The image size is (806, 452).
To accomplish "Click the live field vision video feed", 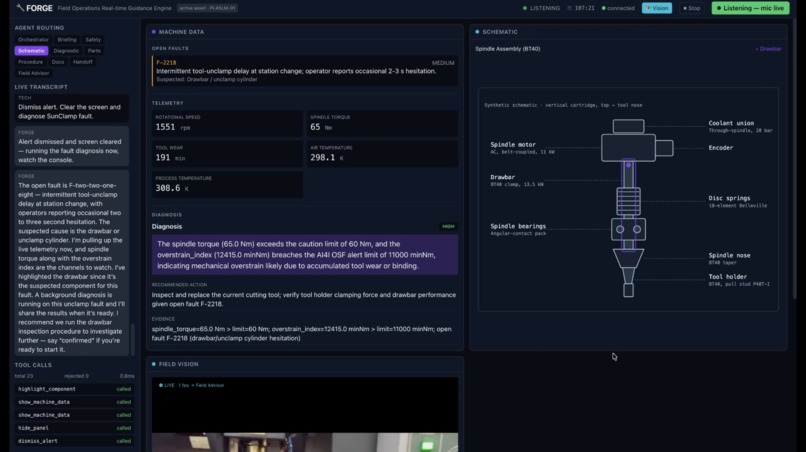I will (x=305, y=414).
